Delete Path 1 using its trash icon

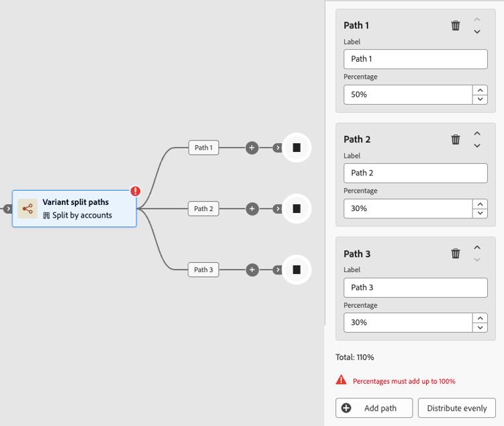pyautogui.click(x=456, y=26)
